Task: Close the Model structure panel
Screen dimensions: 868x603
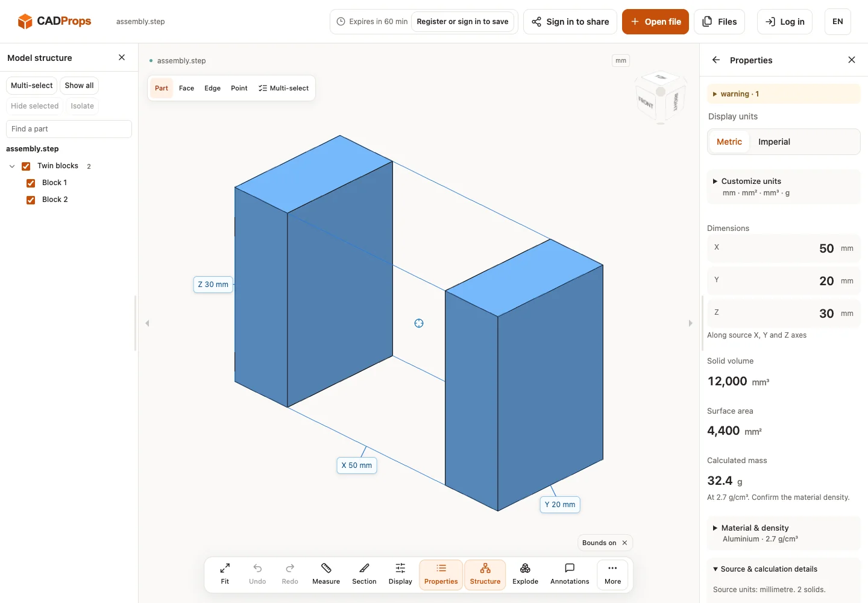Action: pos(122,57)
